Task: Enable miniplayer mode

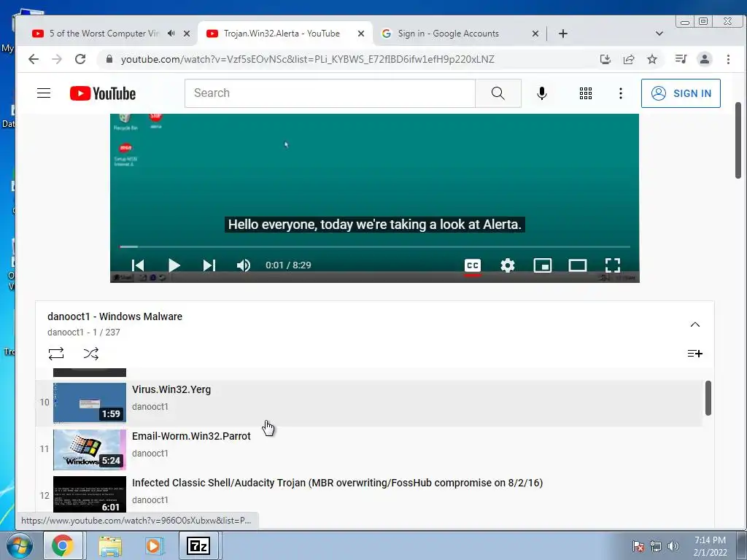Action: (543, 265)
